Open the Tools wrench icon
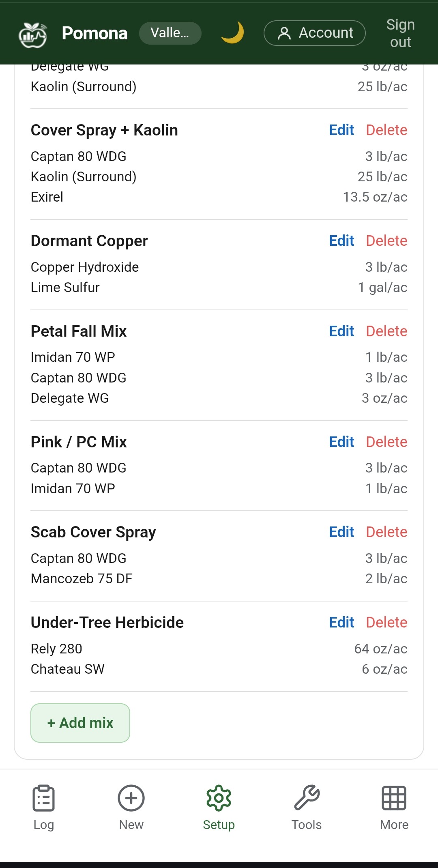This screenshot has width=438, height=868. click(307, 798)
